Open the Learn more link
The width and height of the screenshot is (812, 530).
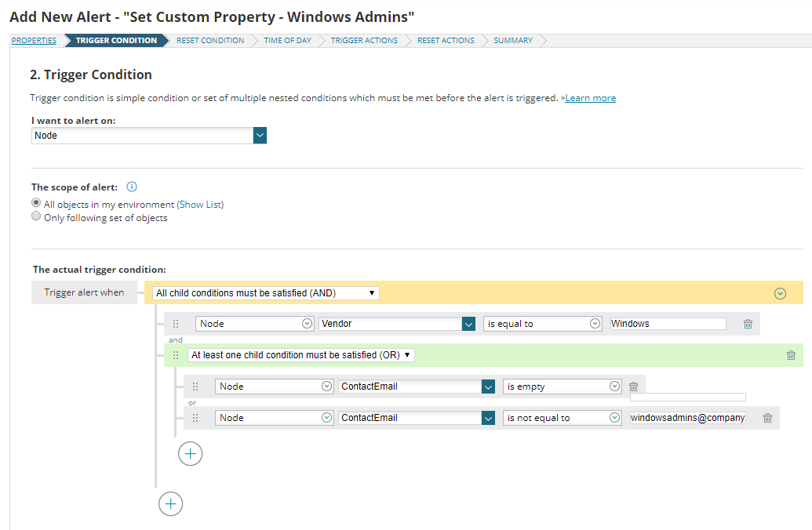pos(590,98)
